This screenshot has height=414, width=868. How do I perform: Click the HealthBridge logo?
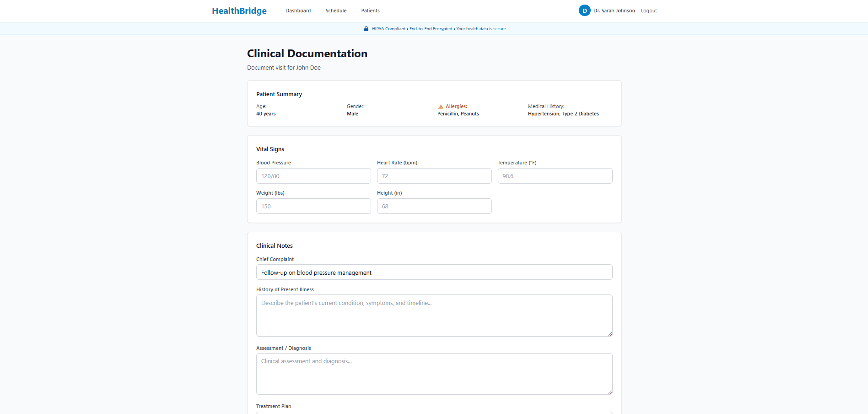pos(239,11)
